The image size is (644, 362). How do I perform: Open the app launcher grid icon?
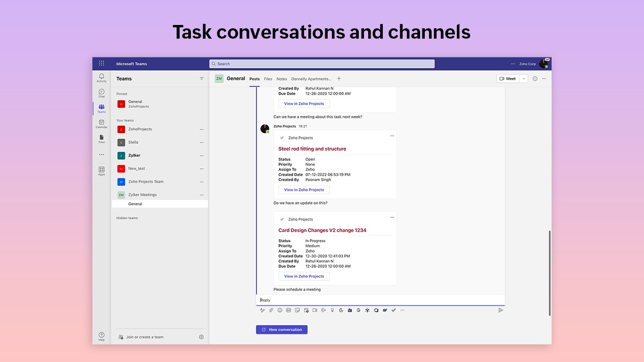coord(101,64)
